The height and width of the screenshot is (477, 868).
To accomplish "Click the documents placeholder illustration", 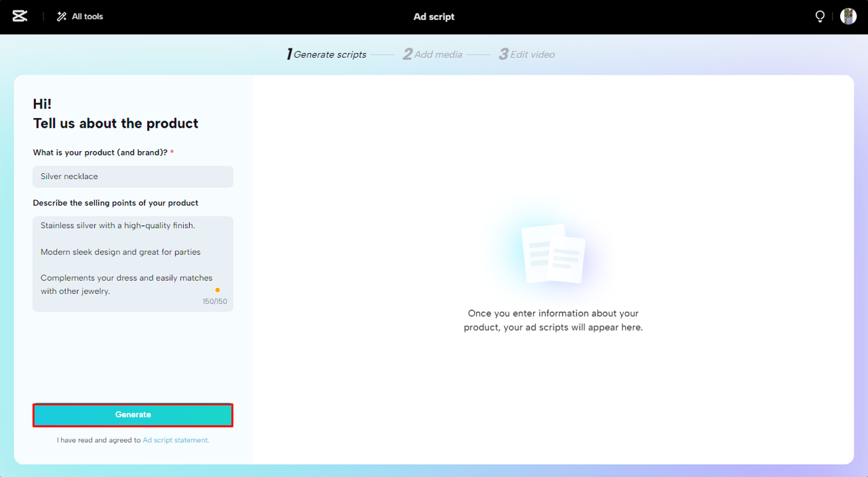I will (x=553, y=254).
